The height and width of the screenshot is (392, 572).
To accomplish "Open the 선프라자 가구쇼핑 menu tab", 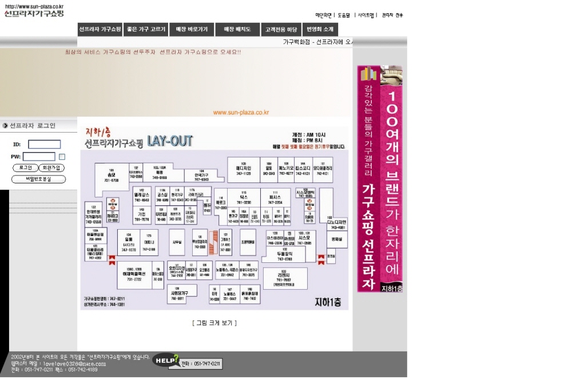I will click(x=100, y=29).
